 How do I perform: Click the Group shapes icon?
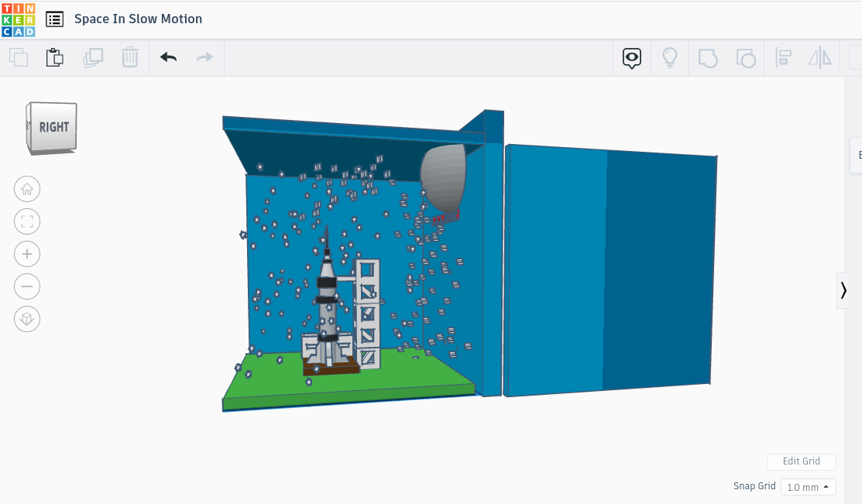pyautogui.click(x=708, y=57)
